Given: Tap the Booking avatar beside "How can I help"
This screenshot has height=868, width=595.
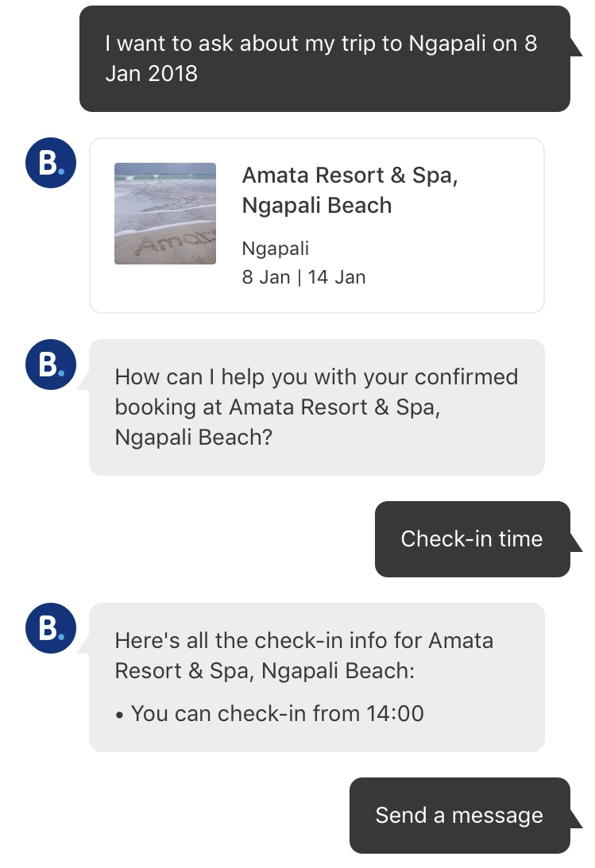Looking at the screenshot, I should click(51, 365).
